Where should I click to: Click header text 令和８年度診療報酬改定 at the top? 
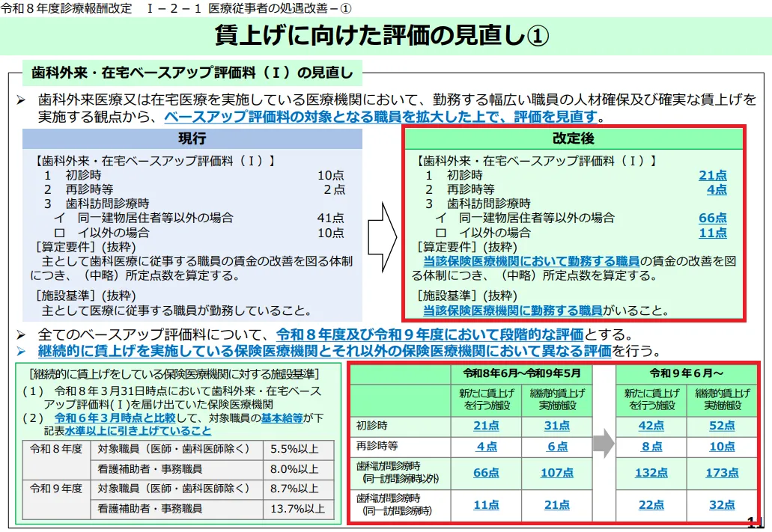pyautogui.click(x=67, y=8)
